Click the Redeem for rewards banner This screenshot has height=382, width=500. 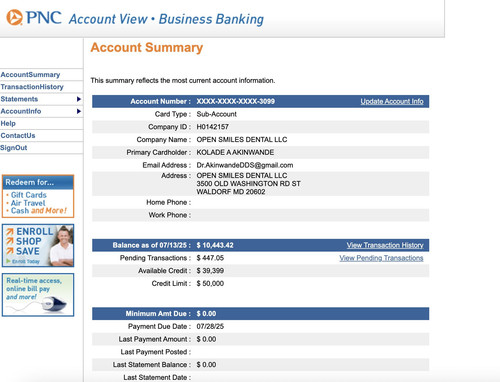[38, 196]
